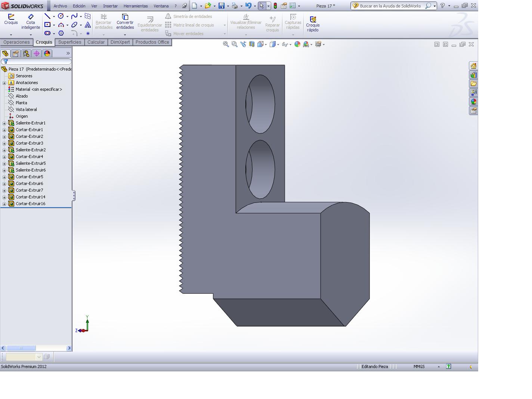The image size is (532, 399).
Task: Switch to DisplayManager tab icon
Action: pos(47,53)
